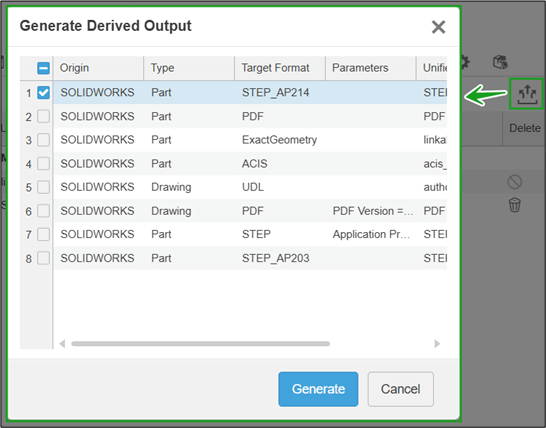The width and height of the screenshot is (546, 428).
Task: Toggle the select-all checkbox in header
Action: 44,68
